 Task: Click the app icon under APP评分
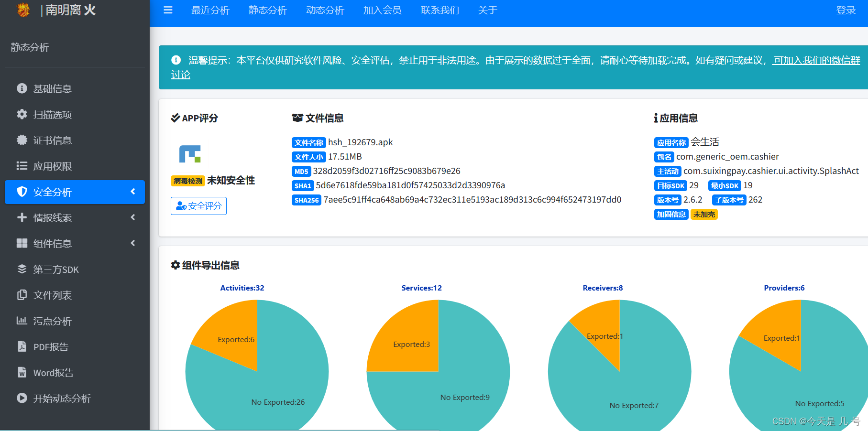[190, 154]
